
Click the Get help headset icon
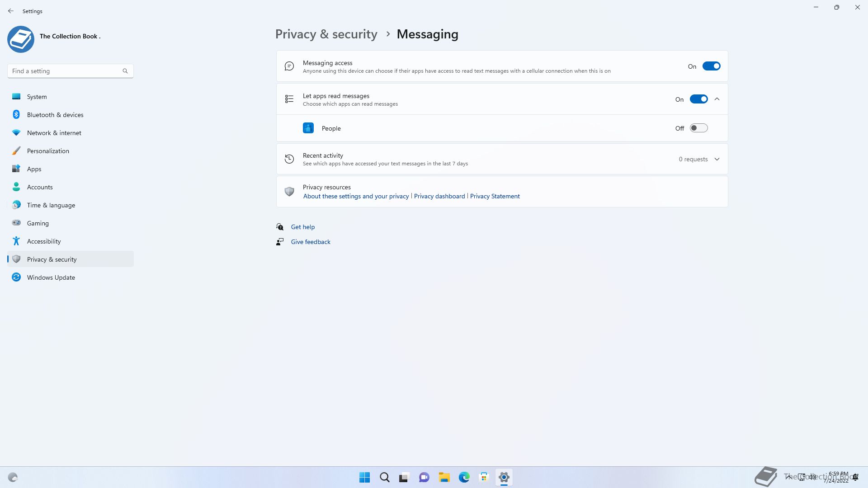[280, 227]
